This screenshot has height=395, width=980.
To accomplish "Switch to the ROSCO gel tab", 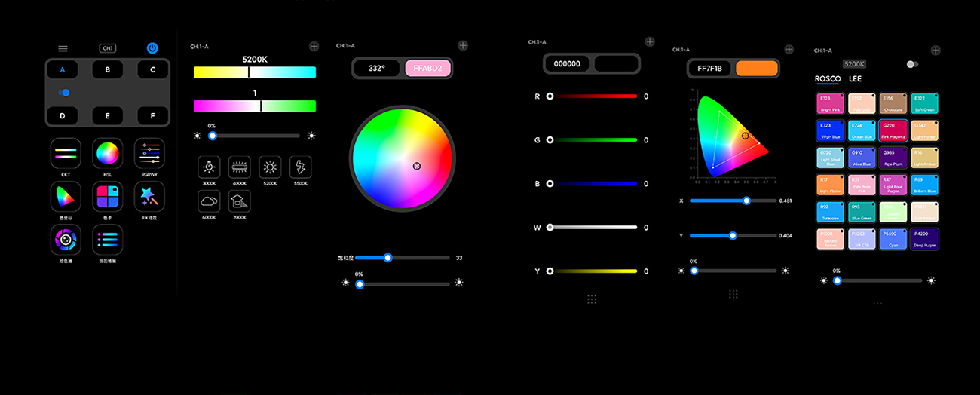I will (827, 78).
